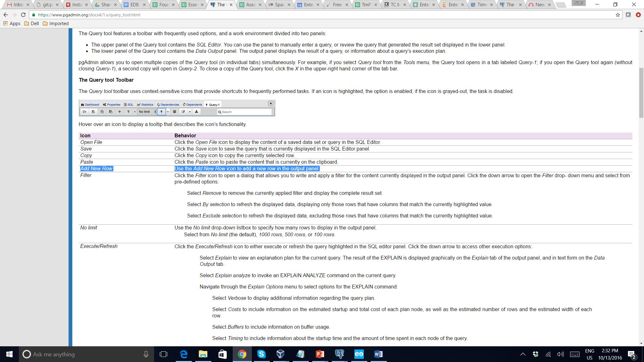Click the Paste icon in the Query toolbar
This screenshot has width=644, height=362.
(x=111, y=112)
